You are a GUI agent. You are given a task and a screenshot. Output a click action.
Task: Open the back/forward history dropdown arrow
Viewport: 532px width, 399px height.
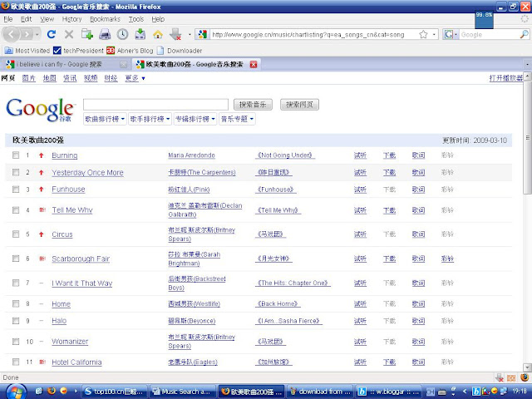[37, 34]
